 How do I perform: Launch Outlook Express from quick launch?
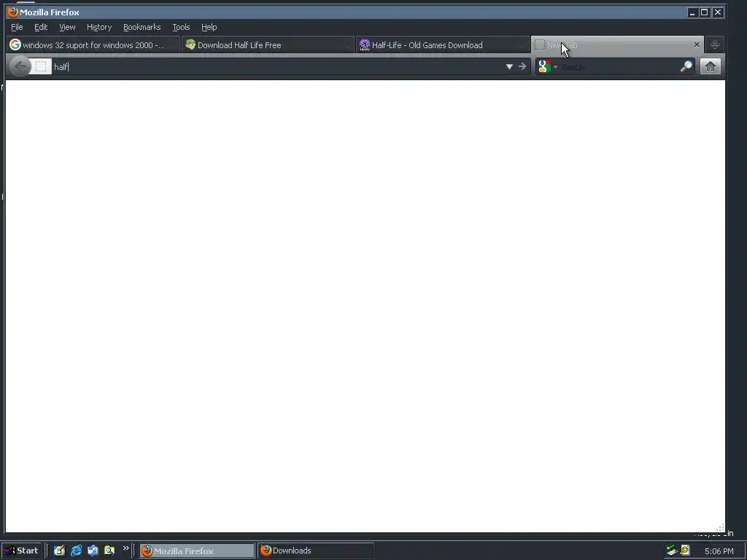pyautogui.click(x=93, y=551)
